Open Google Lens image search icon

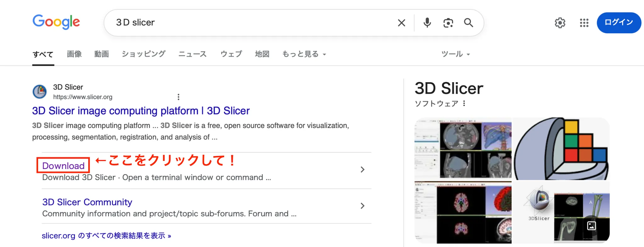pyautogui.click(x=448, y=23)
